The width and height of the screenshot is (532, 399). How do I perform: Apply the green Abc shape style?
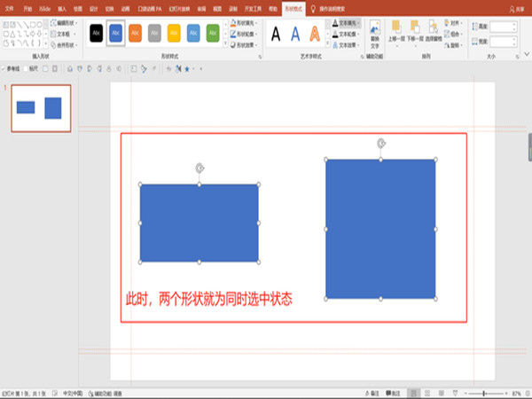click(213, 34)
